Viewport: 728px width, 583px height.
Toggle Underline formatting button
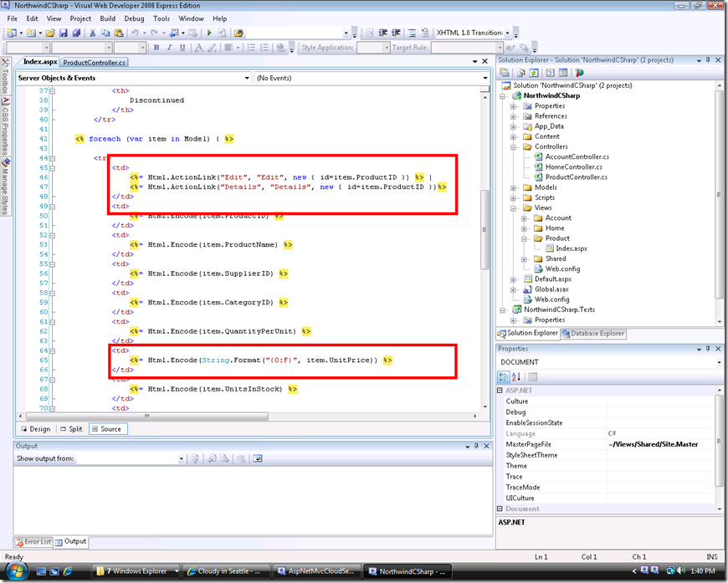182,48
